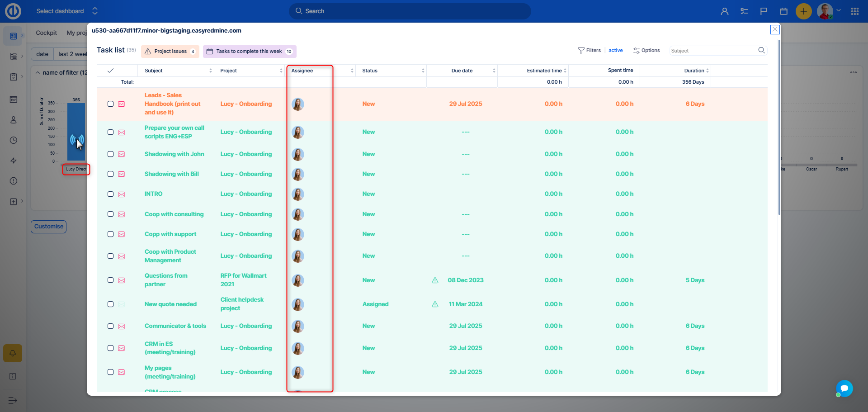The height and width of the screenshot is (412, 868).
Task: Check the box for INTRO task
Action: click(110, 194)
